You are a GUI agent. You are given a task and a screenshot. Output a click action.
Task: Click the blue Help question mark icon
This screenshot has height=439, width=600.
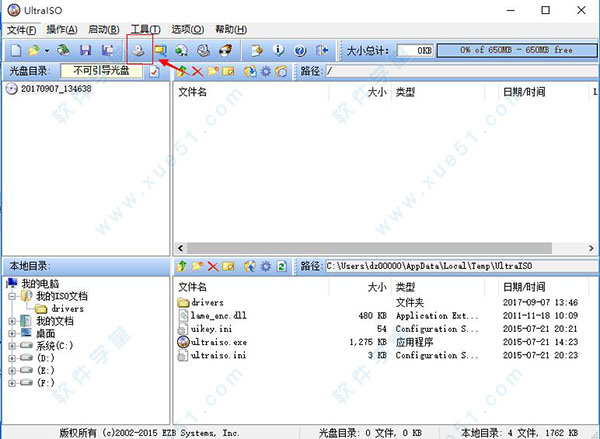pyautogui.click(x=299, y=49)
